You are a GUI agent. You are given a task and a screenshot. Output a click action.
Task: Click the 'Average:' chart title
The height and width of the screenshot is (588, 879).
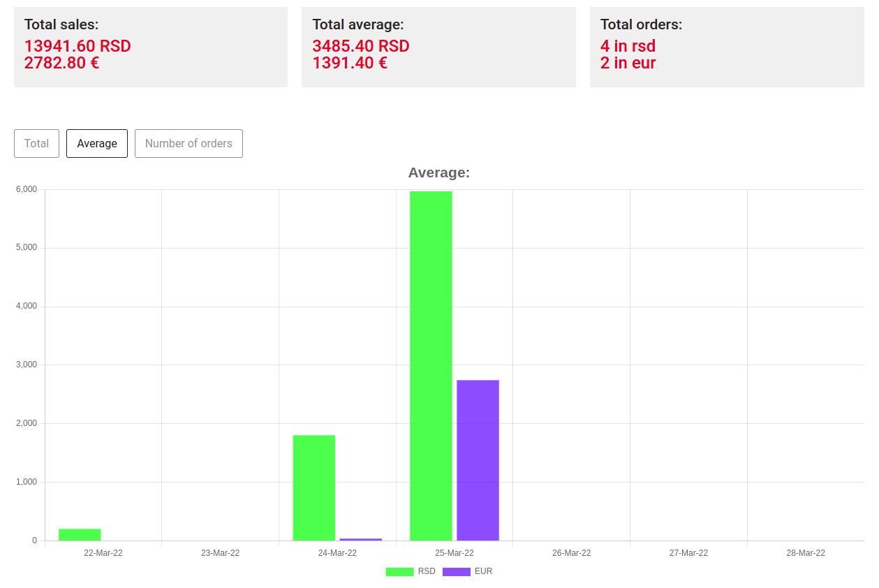pyautogui.click(x=438, y=172)
